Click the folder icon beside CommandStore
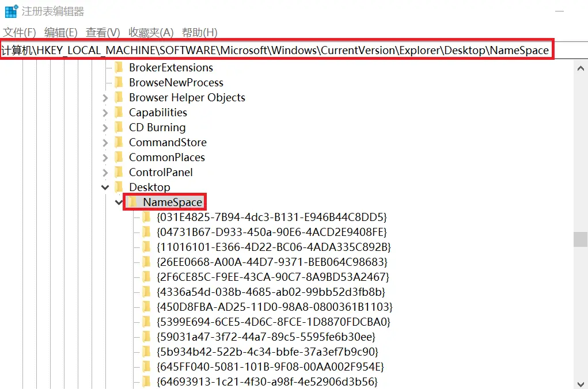588x389 pixels. (119, 142)
